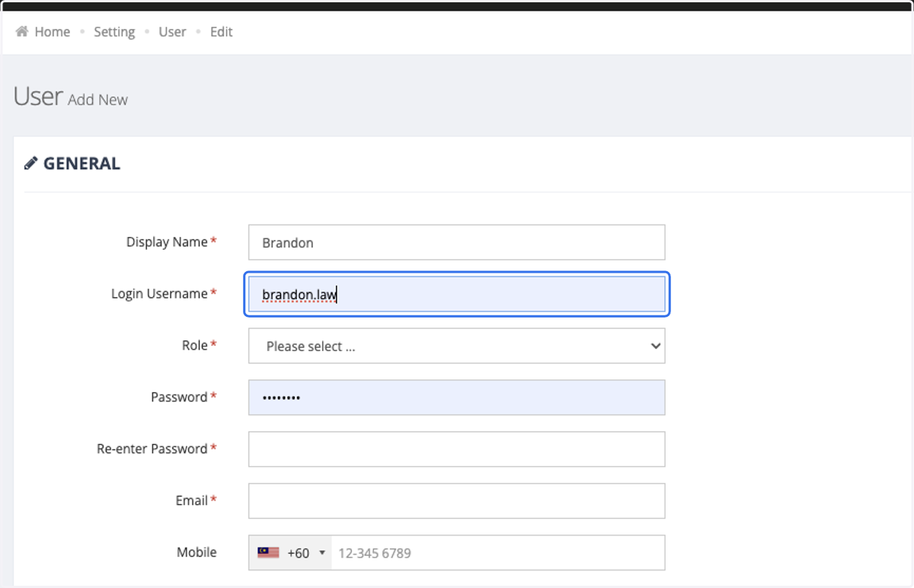Viewport: 914px width, 588px height.
Task: Click into the Password field
Action: [456, 398]
